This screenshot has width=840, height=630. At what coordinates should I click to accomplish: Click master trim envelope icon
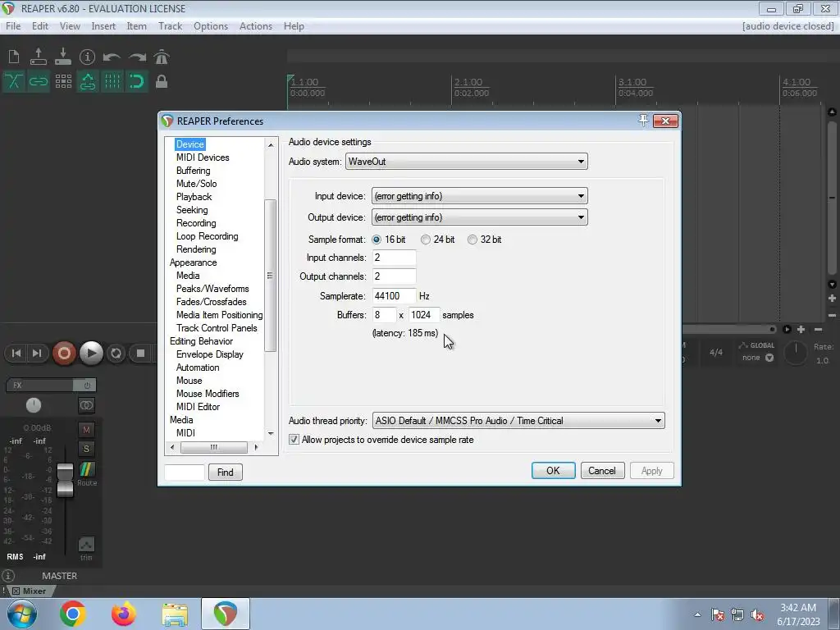86,545
